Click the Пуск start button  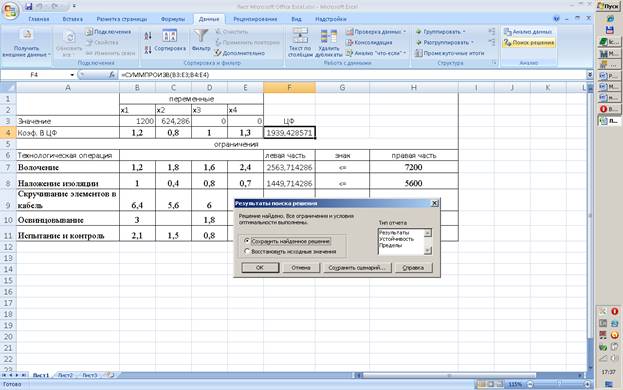[609, 6]
